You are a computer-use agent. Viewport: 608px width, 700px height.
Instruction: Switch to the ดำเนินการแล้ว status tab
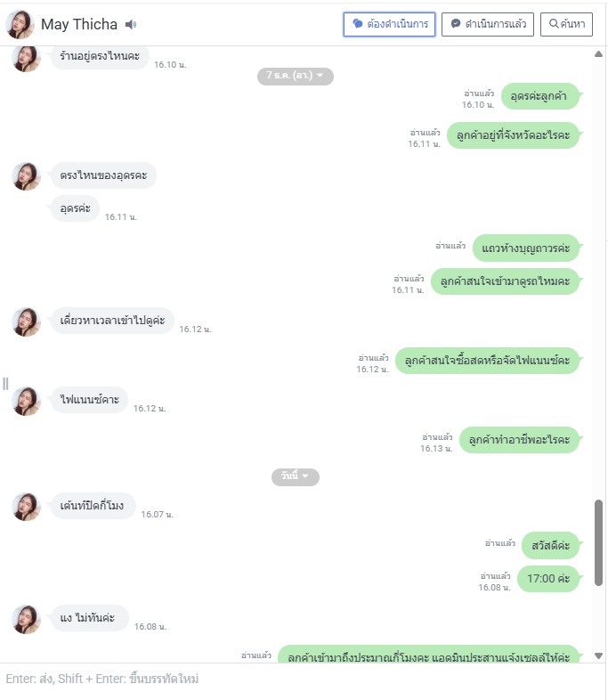click(x=488, y=24)
